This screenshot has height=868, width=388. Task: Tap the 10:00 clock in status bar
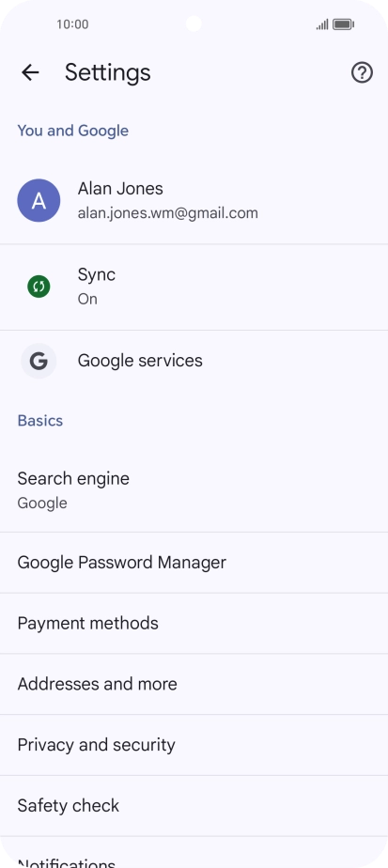click(72, 24)
